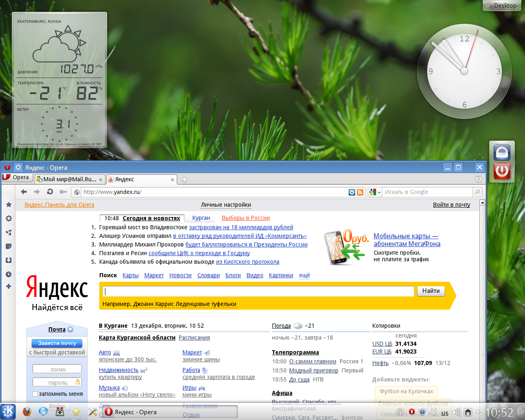The width and height of the screenshot is (525, 420).
Task: Show site info via globe icon in address bar
Action: (x=77, y=192)
